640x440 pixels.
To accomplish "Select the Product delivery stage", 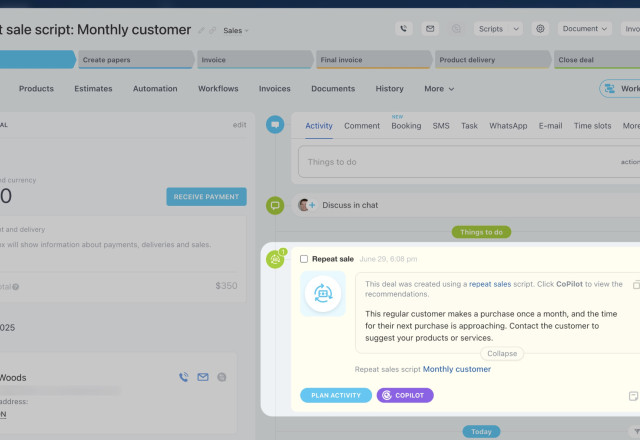I will coord(492,60).
